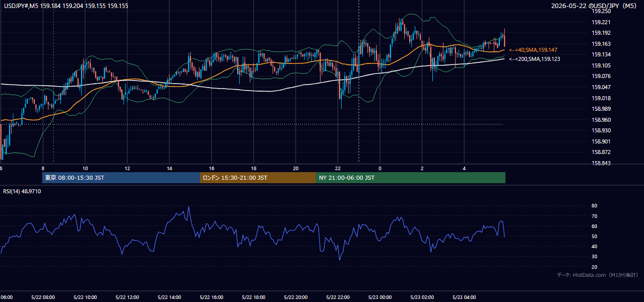
Task: Click the 5/23 02:00 bottom time label
Action: [x=422, y=297]
